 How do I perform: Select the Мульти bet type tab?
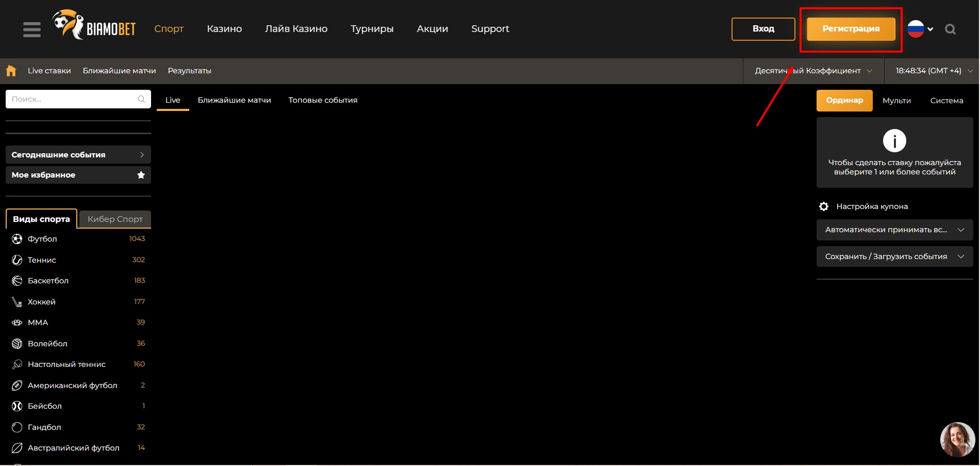coord(896,101)
